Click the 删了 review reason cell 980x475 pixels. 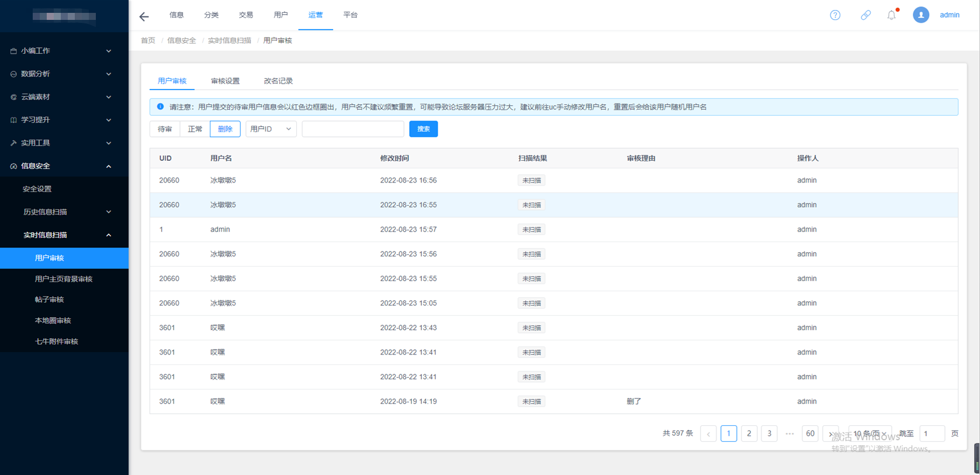tap(634, 402)
